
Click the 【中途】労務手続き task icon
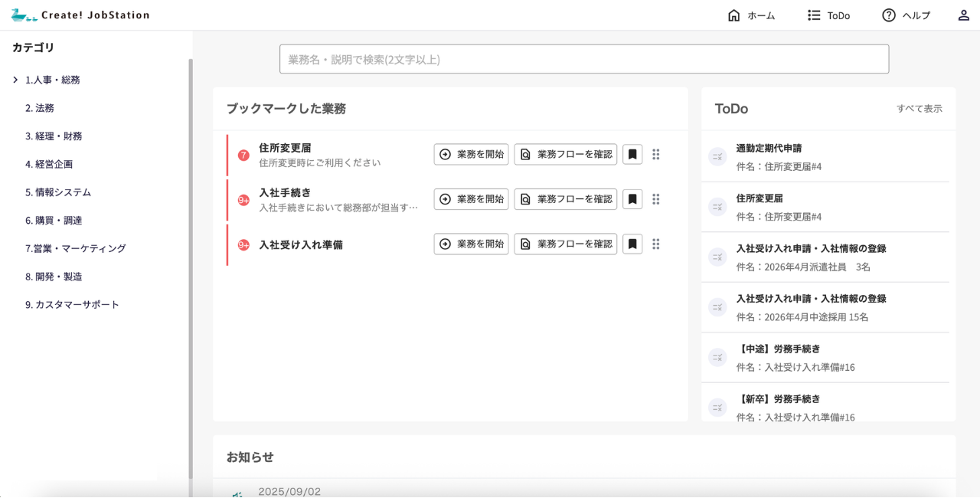pyautogui.click(x=717, y=358)
